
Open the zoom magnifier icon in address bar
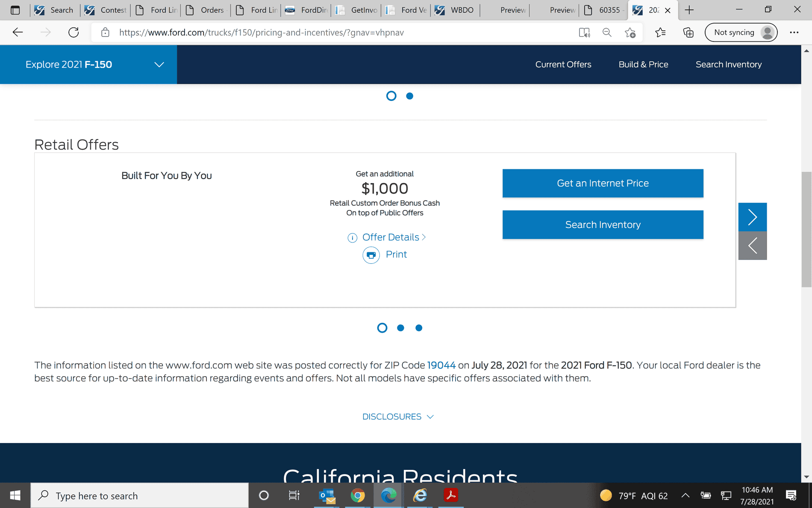pyautogui.click(x=607, y=32)
